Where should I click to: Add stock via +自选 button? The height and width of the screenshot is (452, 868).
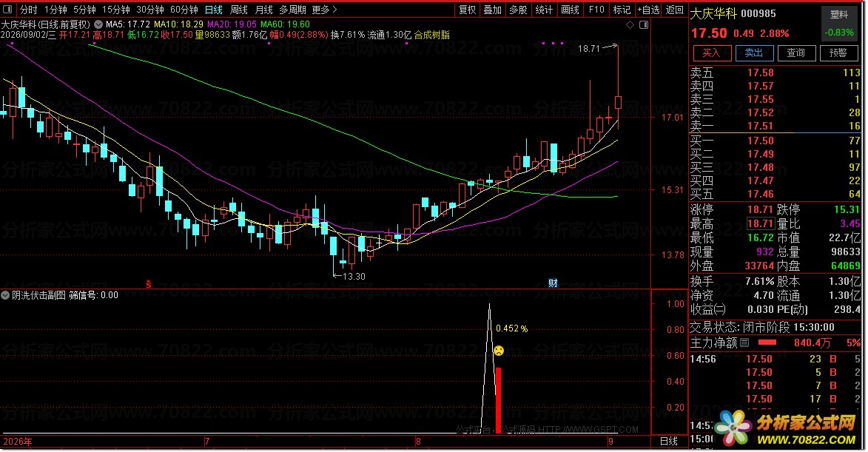[648, 10]
